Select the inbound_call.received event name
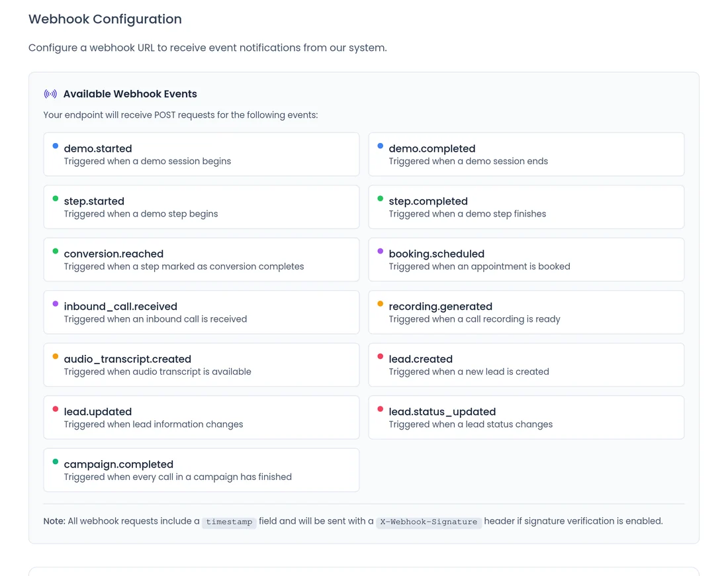The height and width of the screenshot is (576, 728). point(120,307)
